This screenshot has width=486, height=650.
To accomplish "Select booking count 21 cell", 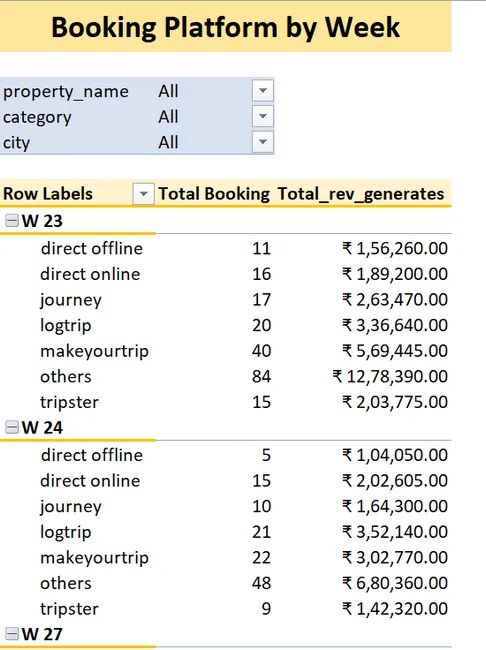I will tap(261, 532).
